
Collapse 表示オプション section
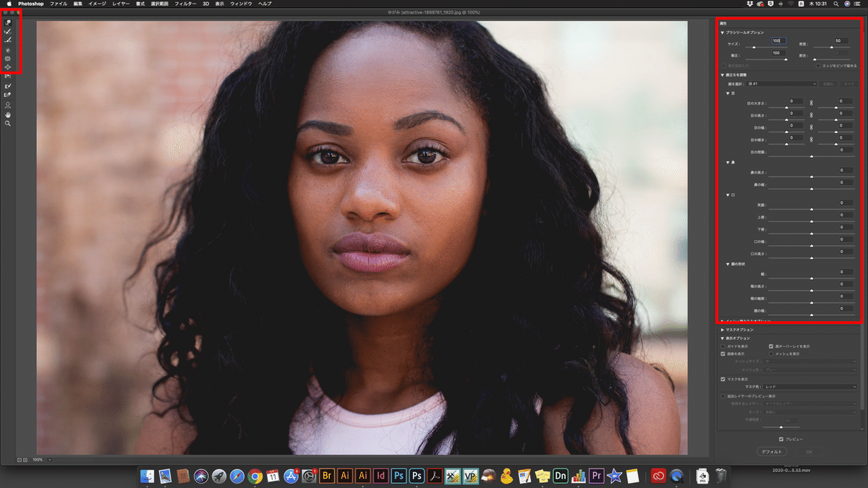pos(722,338)
